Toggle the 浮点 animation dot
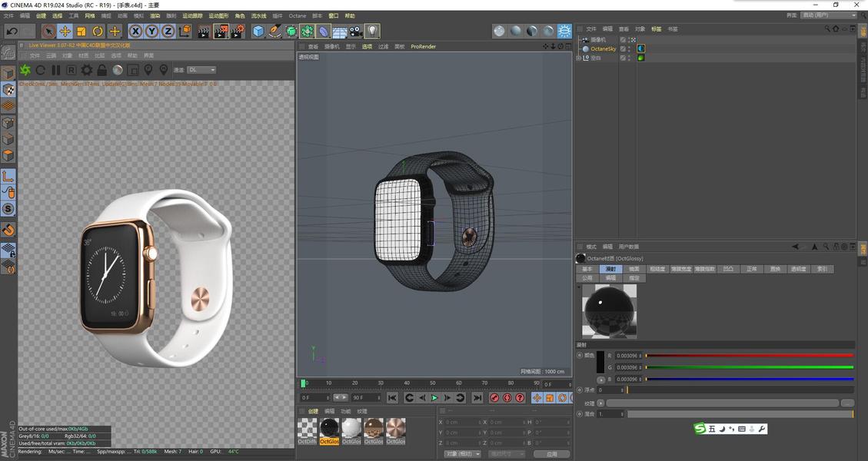Screen dimensions: 868x461 pos(580,390)
